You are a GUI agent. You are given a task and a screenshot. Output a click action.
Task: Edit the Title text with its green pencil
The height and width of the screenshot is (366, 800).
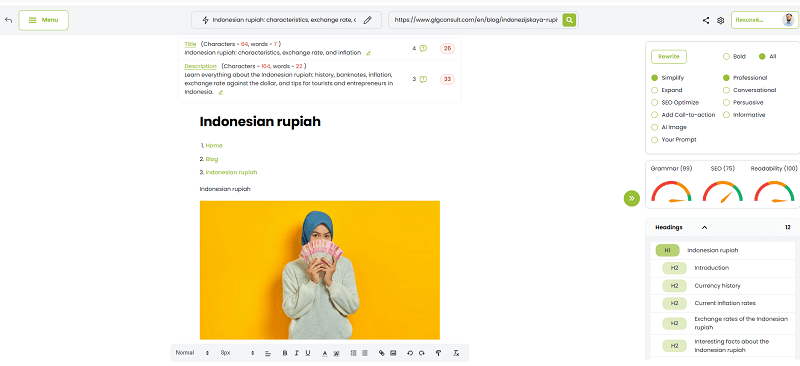[368, 53]
